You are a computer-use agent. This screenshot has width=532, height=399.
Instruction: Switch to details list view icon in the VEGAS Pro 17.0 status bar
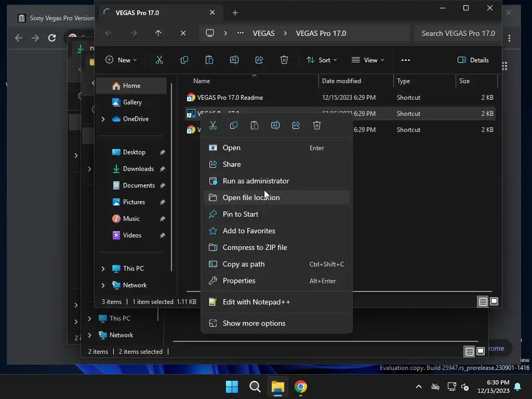coord(483,302)
